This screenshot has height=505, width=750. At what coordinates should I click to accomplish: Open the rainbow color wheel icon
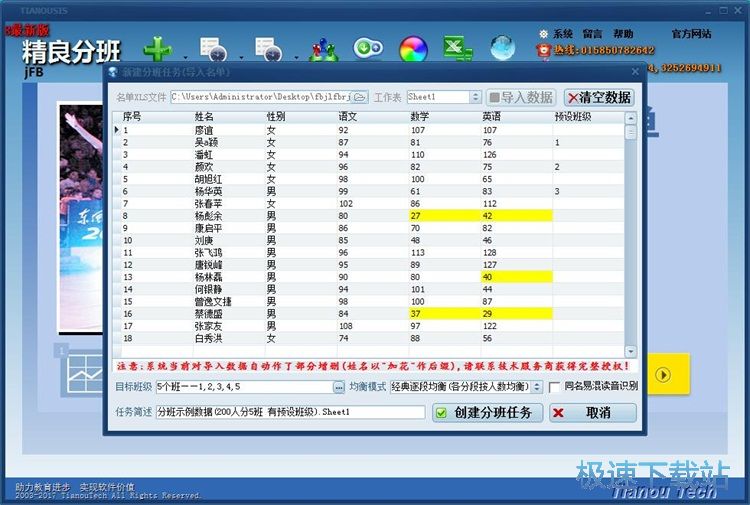413,49
